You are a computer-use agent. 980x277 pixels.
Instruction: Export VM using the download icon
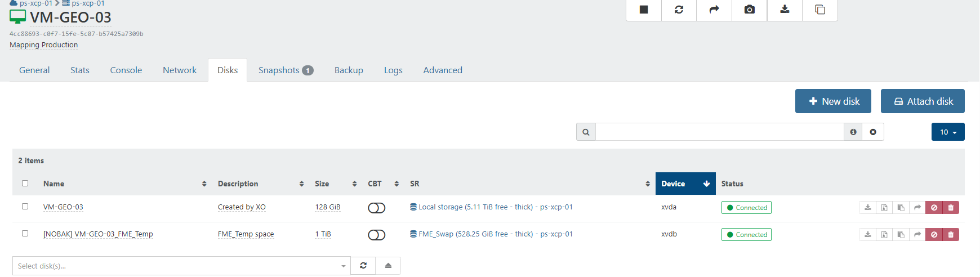(x=785, y=10)
